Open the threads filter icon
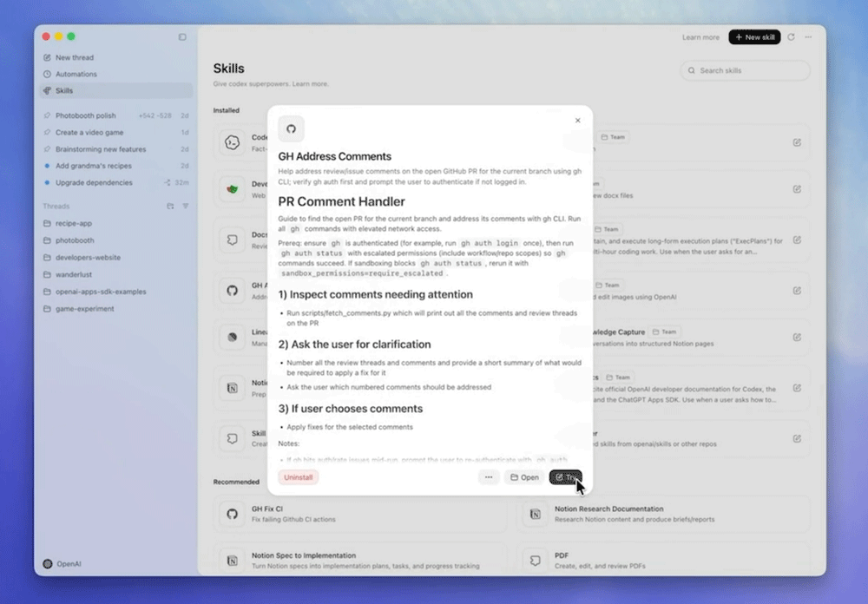Image resolution: width=868 pixels, height=604 pixels. [185, 207]
